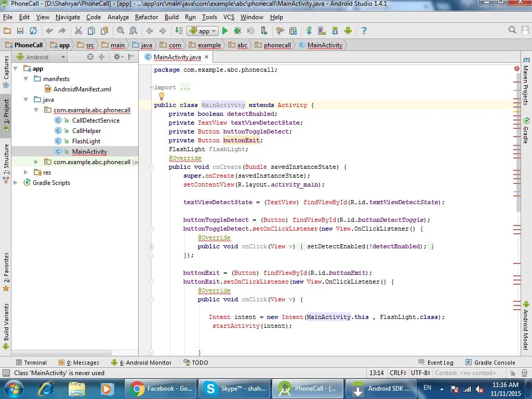
Task: Toggle the Captures side panel
Action: click(6, 71)
